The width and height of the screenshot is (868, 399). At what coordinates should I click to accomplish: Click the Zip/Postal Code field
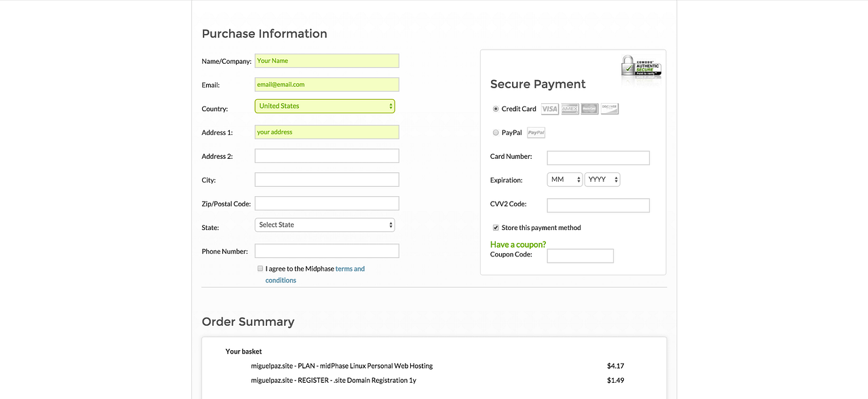(326, 203)
